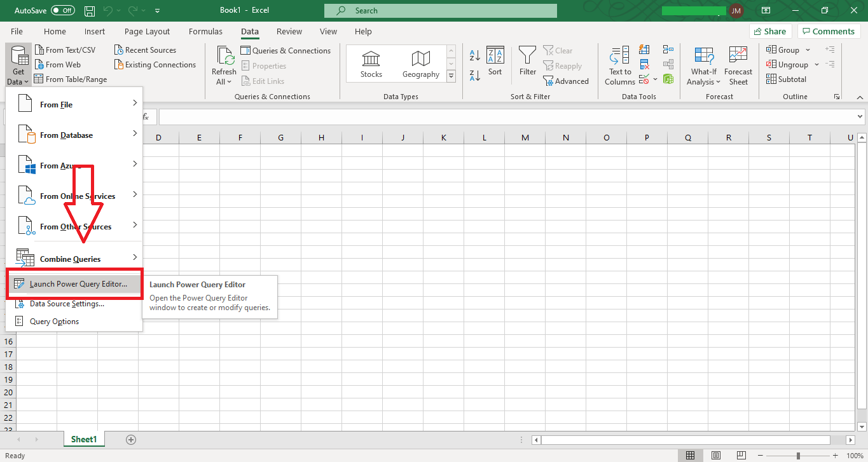Open the Comments pane button
The width and height of the screenshot is (868, 462).
[x=829, y=31]
